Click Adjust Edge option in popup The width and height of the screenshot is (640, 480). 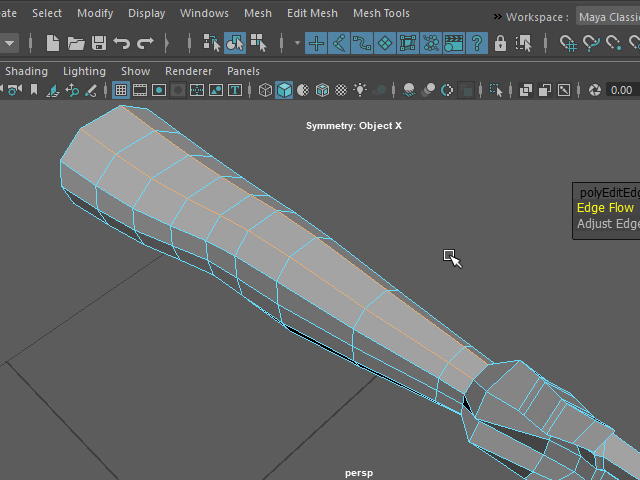(608, 224)
